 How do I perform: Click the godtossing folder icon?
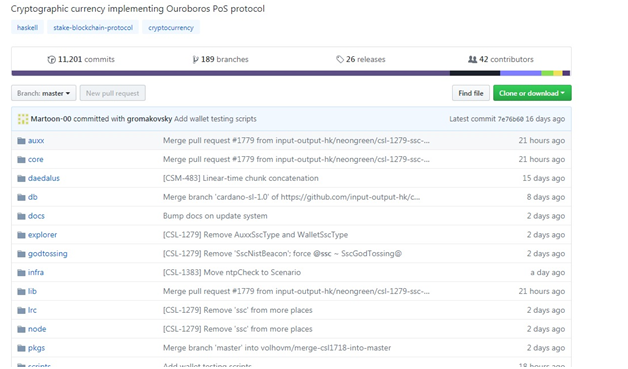(21, 254)
